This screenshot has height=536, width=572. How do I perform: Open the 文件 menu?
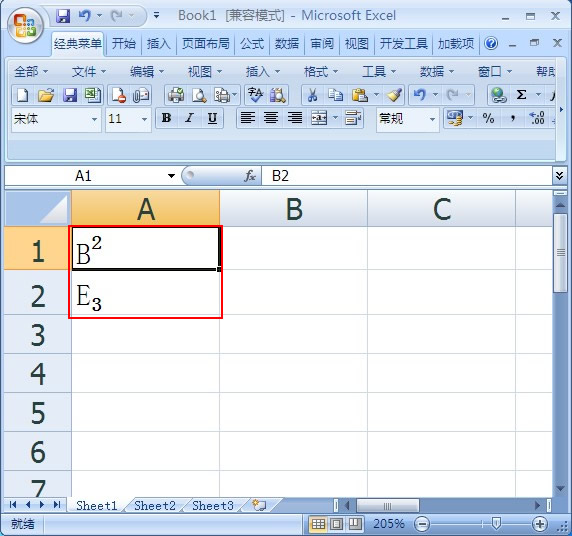pos(89,72)
